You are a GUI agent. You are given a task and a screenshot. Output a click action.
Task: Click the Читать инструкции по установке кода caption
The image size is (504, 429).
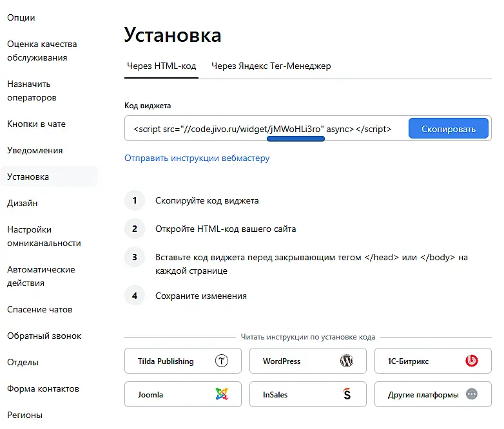(x=308, y=337)
